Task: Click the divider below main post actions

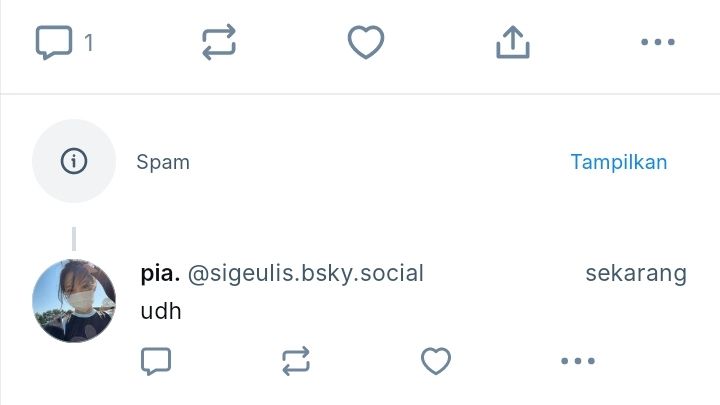Action: coord(360,94)
